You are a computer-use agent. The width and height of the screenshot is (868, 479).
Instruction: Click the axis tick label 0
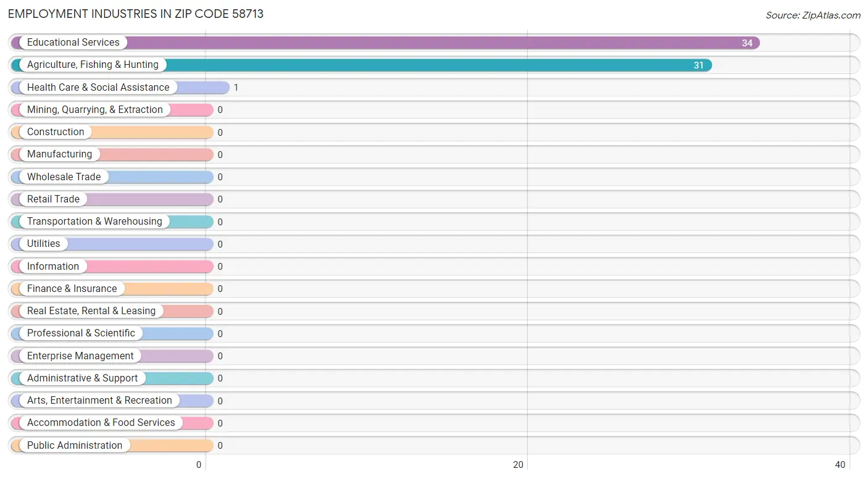[x=199, y=465]
